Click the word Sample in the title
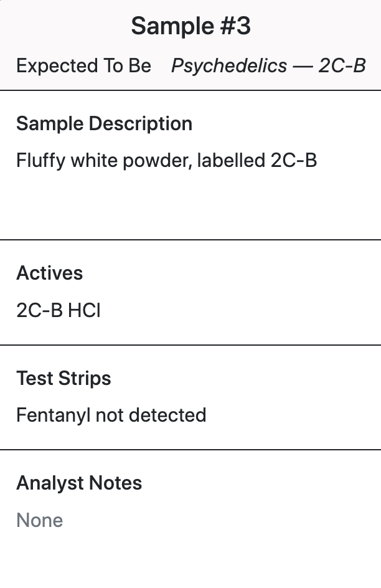The height and width of the screenshot is (588, 381). click(x=172, y=26)
